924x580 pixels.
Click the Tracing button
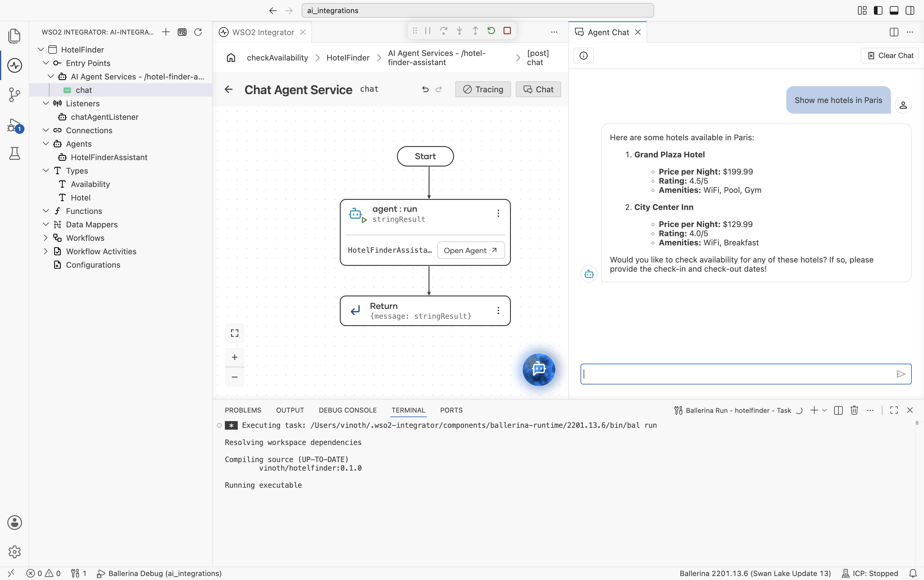pyautogui.click(x=483, y=89)
